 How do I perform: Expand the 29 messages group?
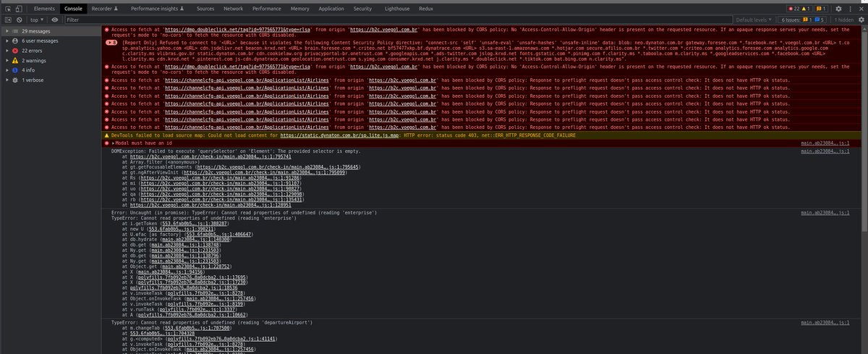pyautogui.click(x=6, y=33)
